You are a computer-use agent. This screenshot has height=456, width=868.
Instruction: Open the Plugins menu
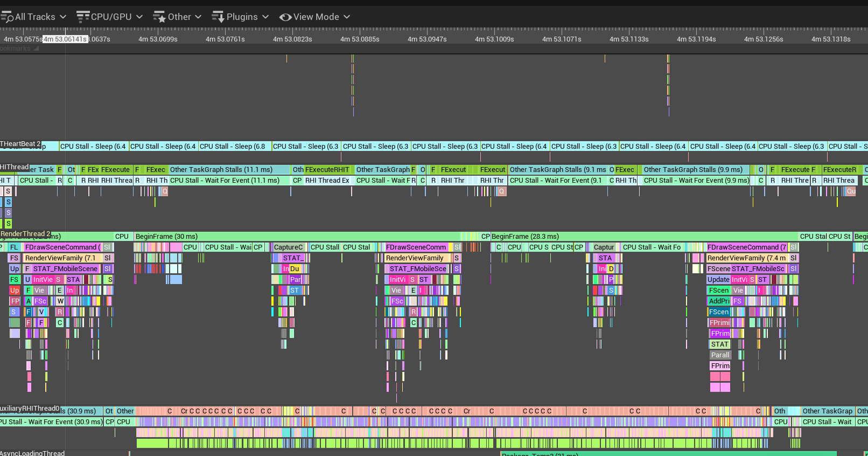click(241, 17)
